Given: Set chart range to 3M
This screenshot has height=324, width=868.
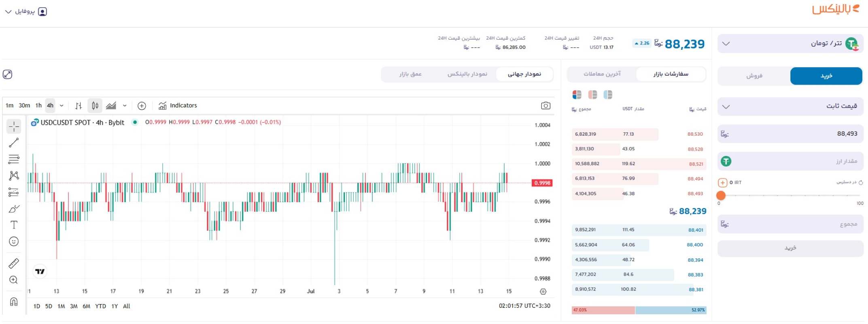Looking at the screenshot, I should tap(74, 307).
